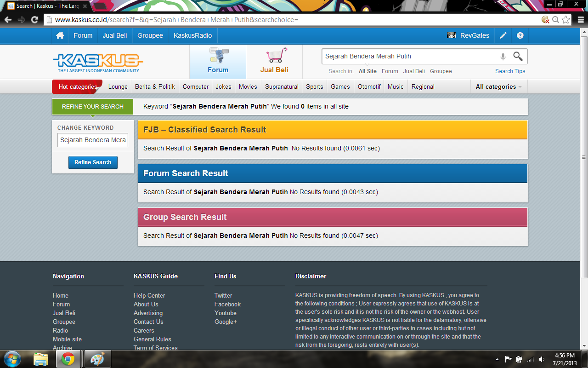Open the Twitter footer link

click(223, 296)
